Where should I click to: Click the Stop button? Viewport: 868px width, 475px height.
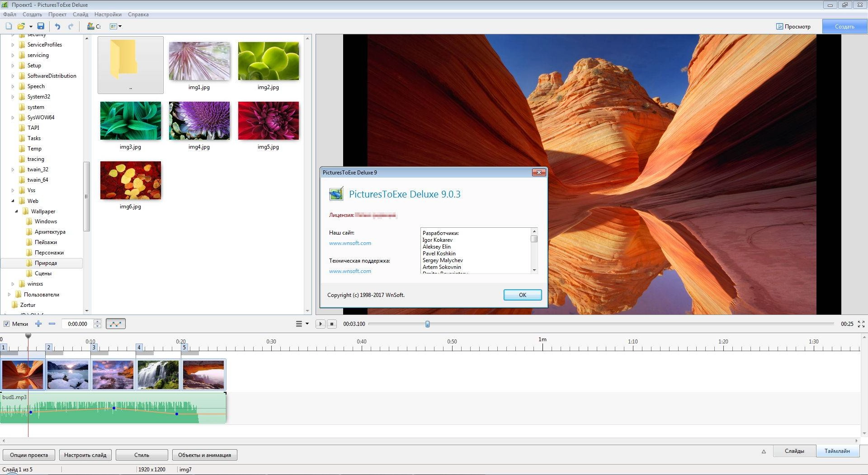click(x=332, y=324)
